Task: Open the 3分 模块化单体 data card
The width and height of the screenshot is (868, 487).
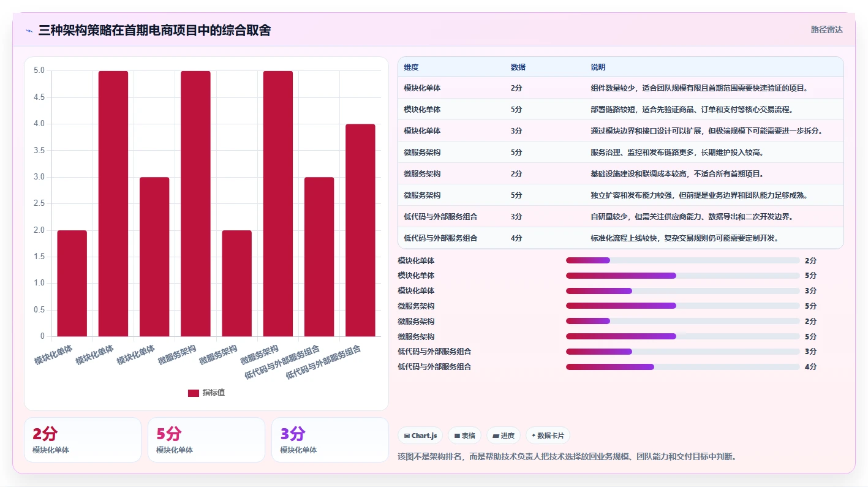Action: coord(330,440)
